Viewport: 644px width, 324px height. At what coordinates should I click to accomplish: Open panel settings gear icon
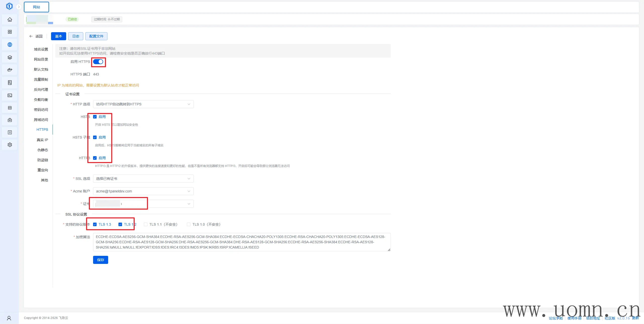point(10,145)
